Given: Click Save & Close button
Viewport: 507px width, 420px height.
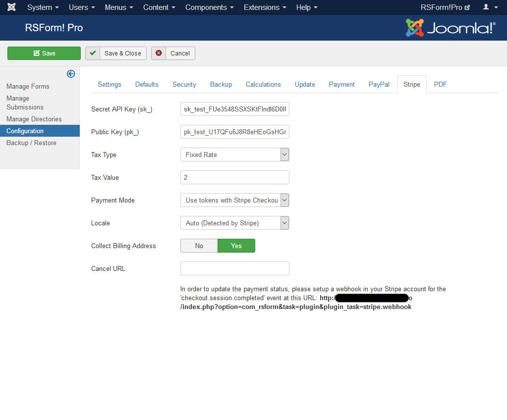Looking at the screenshot, I should pos(116,53).
